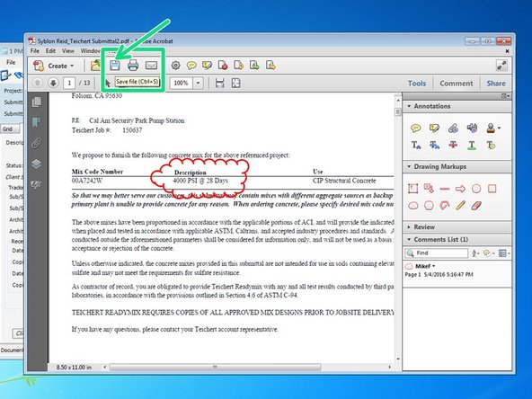Screen dimensions: 532x399
Task: Click the Save file icon in toolbar
Action: [x=115, y=65]
